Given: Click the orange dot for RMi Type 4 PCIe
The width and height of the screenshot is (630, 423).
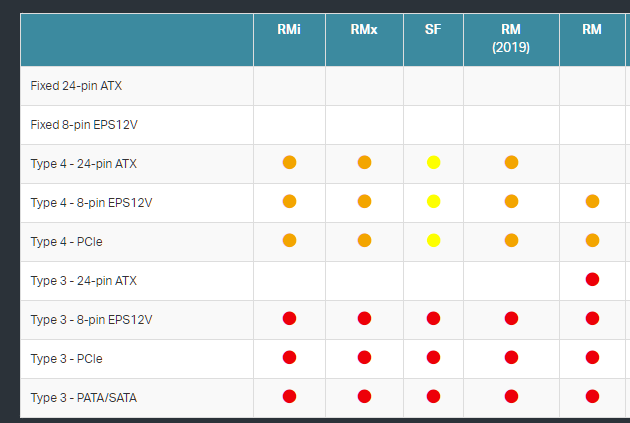Looking at the screenshot, I should pyautogui.click(x=289, y=241).
